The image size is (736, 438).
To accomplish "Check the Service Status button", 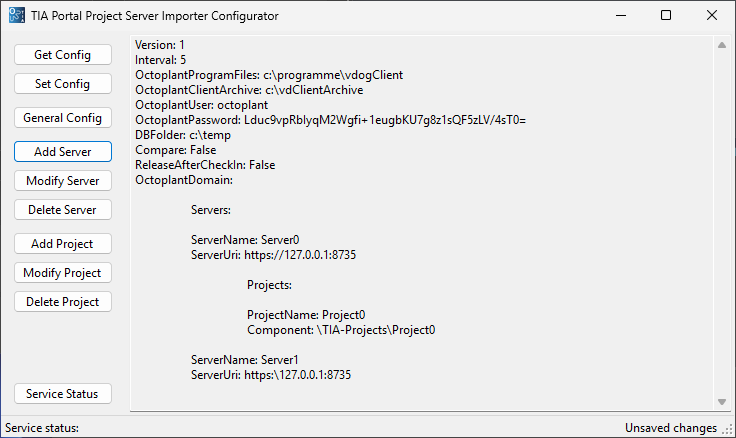I will 63,394.
